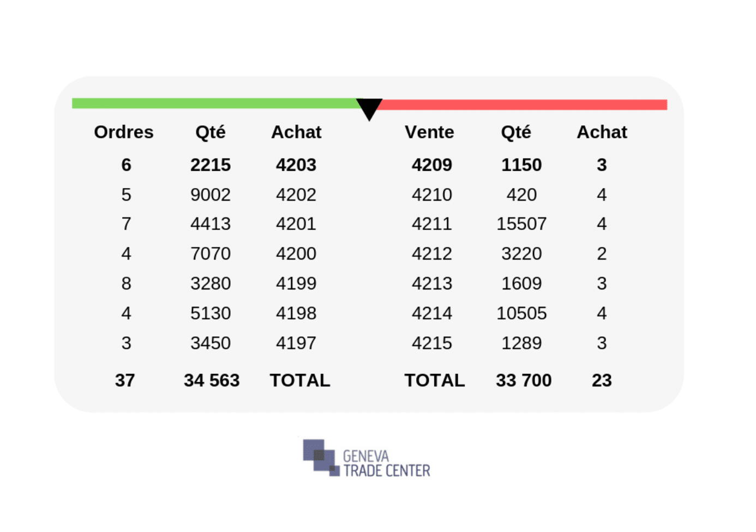
Task: Select ask quantity 10505
Action: [521, 313]
